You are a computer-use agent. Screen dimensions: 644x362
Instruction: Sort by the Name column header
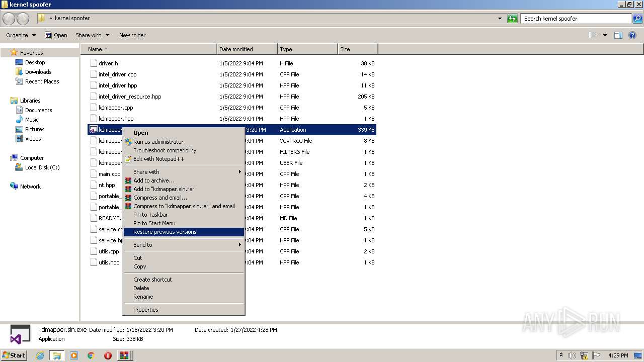click(148, 49)
